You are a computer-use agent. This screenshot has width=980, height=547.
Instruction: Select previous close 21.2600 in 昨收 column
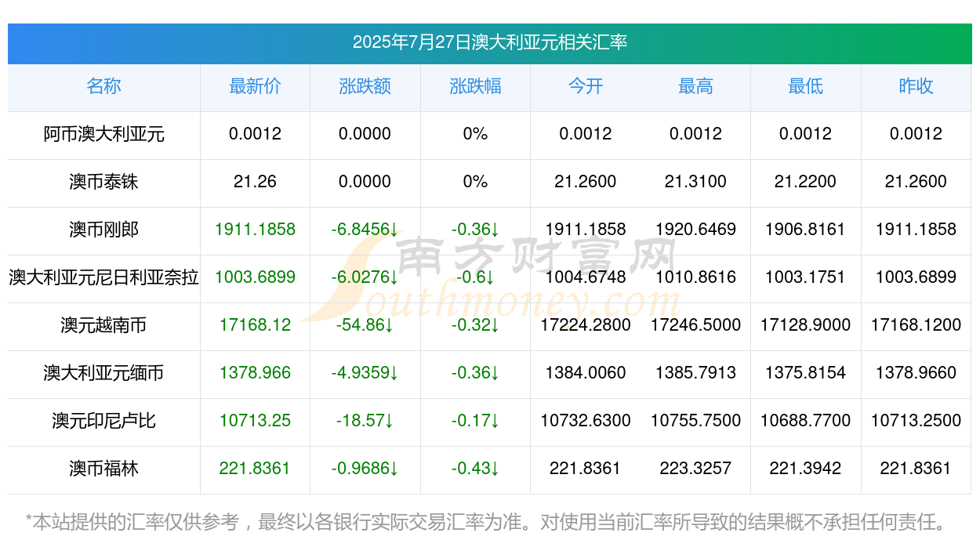click(916, 182)
